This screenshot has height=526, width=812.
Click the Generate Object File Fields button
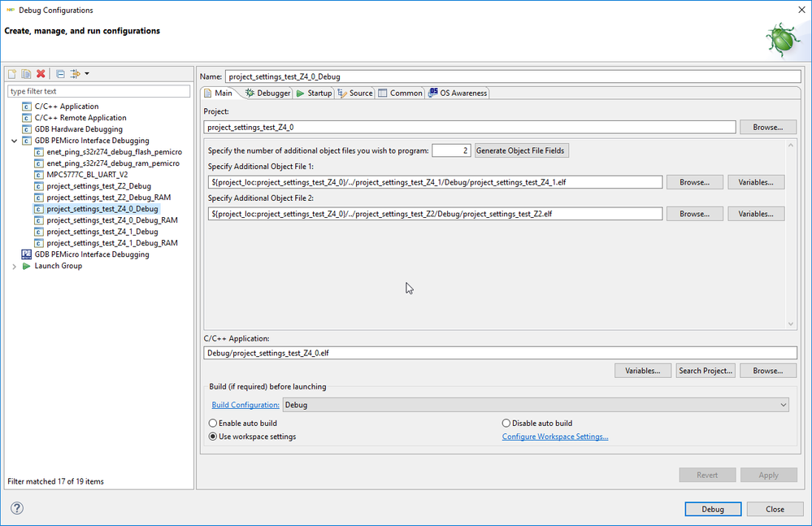[x=521, y=150]
